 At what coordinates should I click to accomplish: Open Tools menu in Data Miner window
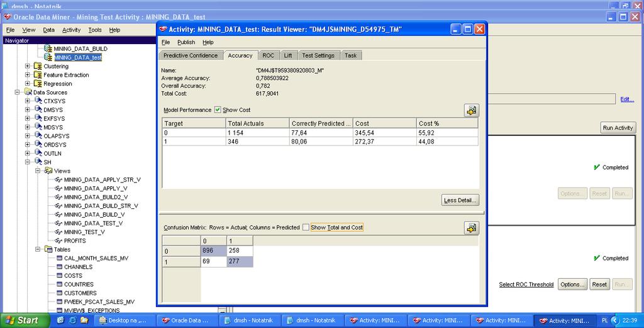click(95, 30)
